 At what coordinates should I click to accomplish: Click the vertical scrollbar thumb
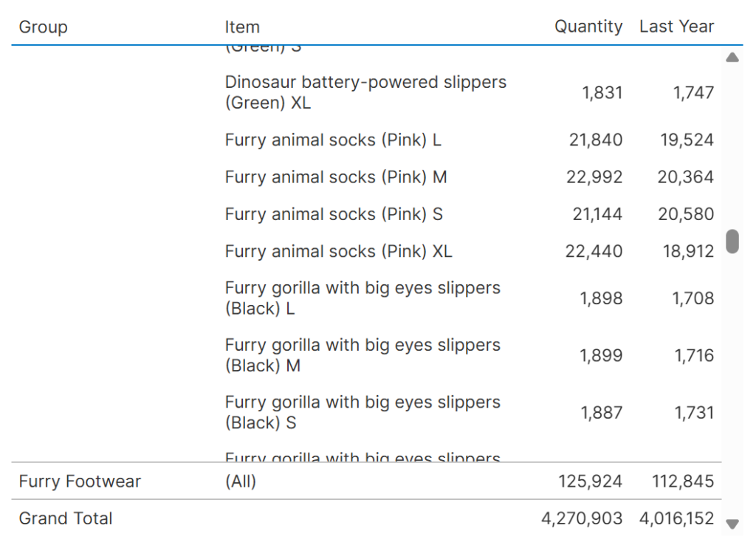(x=732, y=241)
